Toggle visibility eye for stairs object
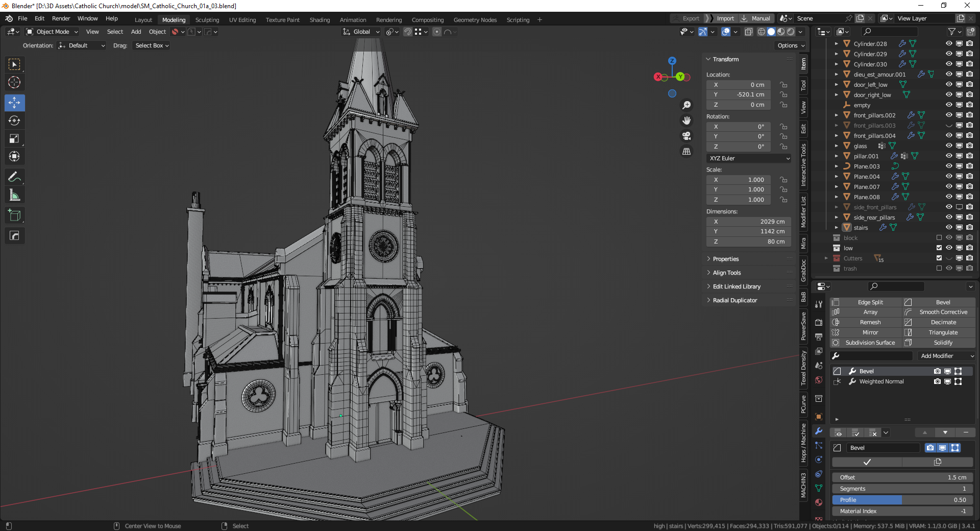 (x=949, y=228)
